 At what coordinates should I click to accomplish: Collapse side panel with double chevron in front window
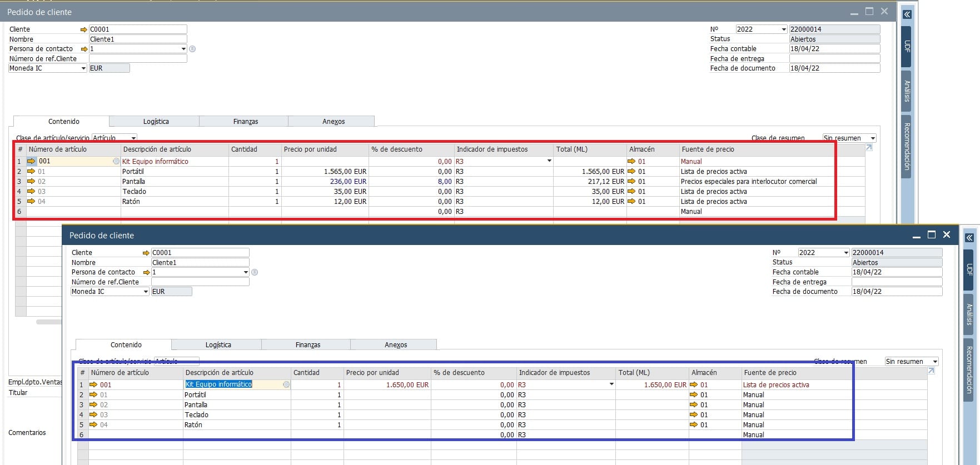coord(969,238)
